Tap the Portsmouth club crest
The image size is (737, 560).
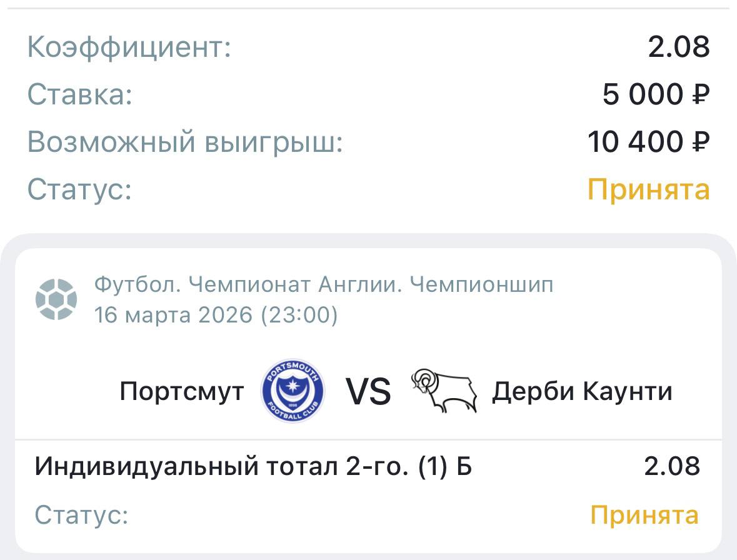(293, 391)
